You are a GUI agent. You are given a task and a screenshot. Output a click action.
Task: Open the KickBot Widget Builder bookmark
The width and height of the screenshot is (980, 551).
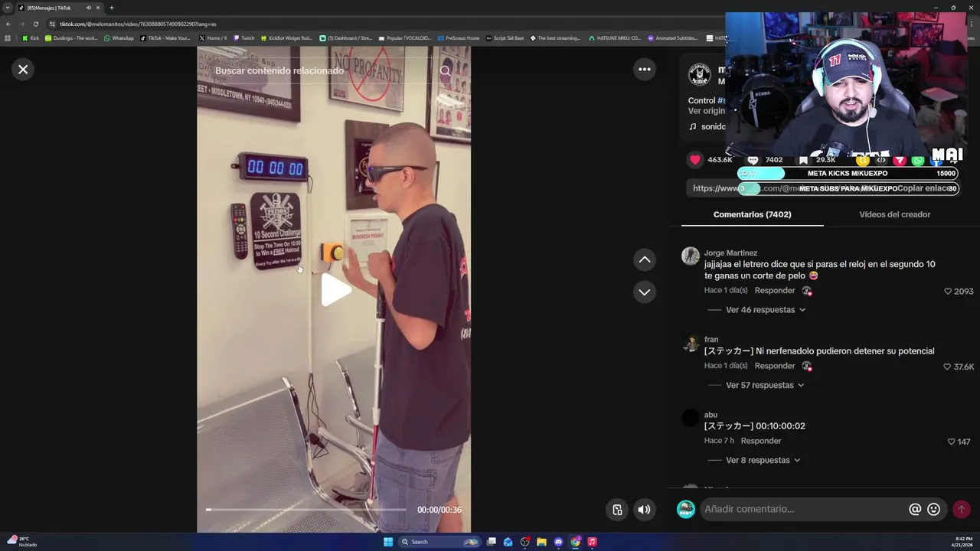(286, 37)
